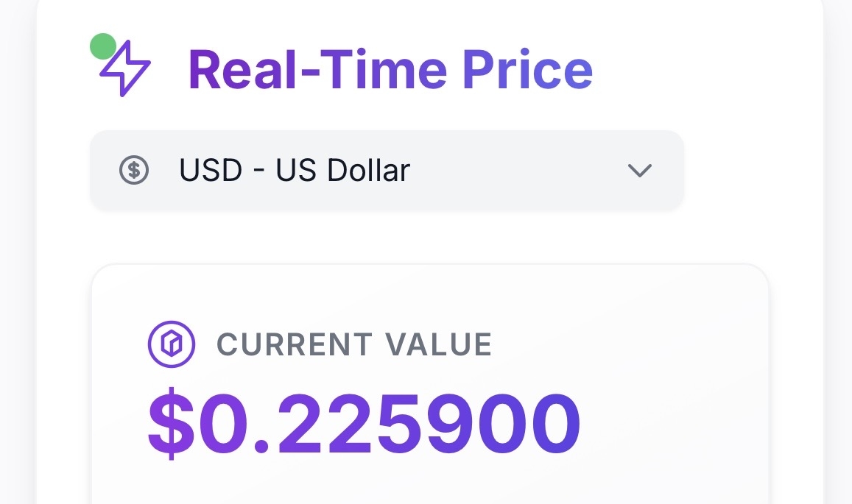
Task: Click the green live status dot
Action: [102, 46]
